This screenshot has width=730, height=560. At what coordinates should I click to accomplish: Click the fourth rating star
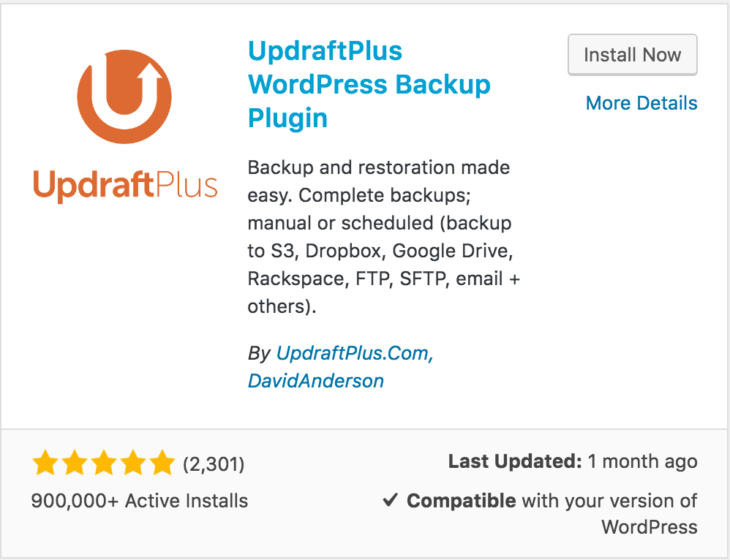click(132, 463)
